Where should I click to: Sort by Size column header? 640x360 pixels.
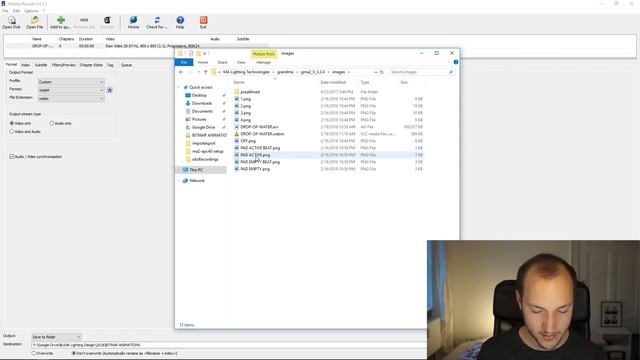[x=404, y=82]
